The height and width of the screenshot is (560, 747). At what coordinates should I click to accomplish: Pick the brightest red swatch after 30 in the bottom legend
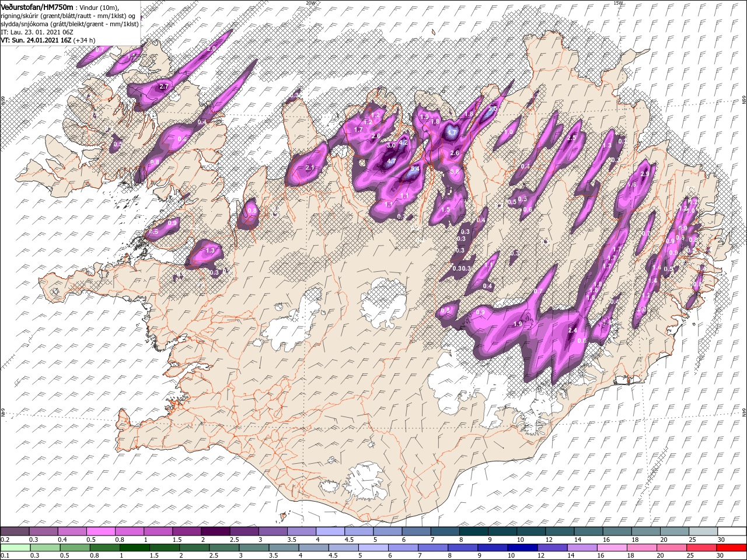731,547
